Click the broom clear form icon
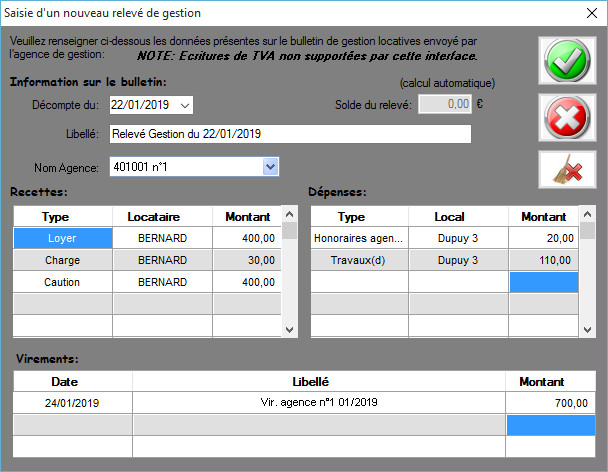 click(x=565, y=170)
